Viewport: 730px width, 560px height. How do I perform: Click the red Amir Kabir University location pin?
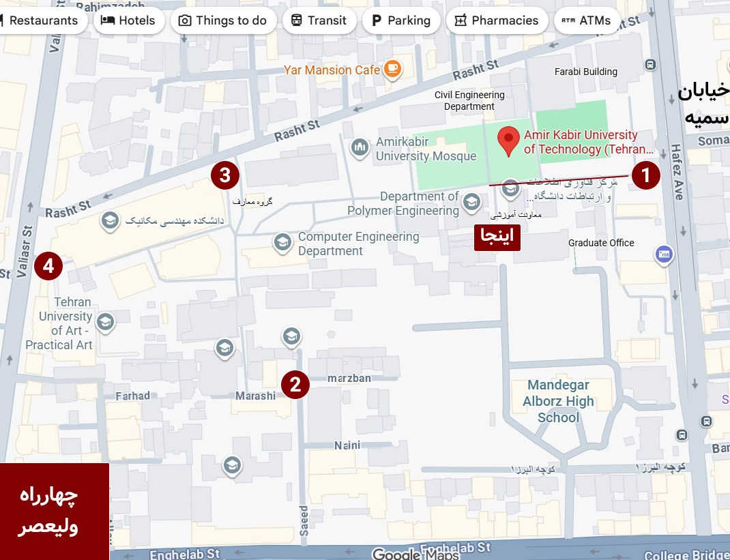[508, 141]
